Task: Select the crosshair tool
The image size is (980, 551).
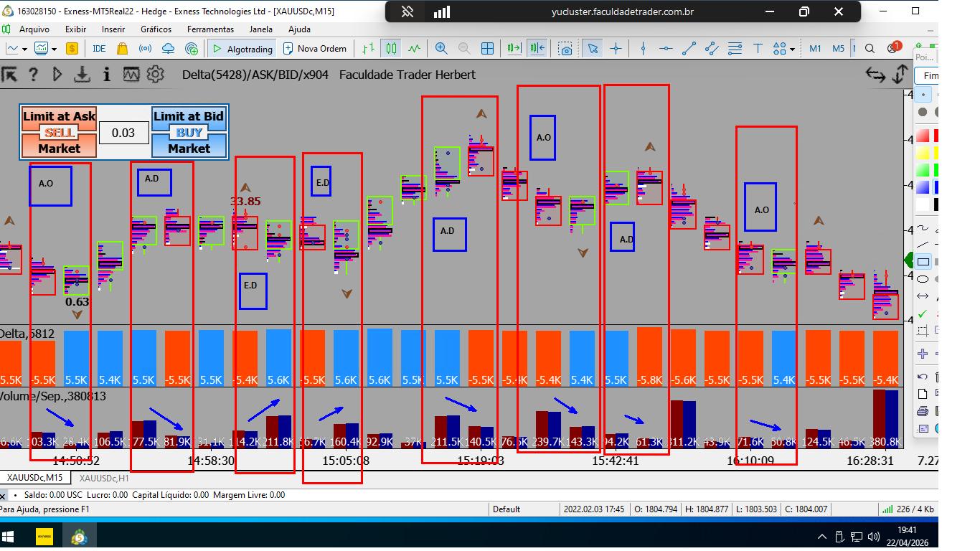Action: tap(616, 49)
